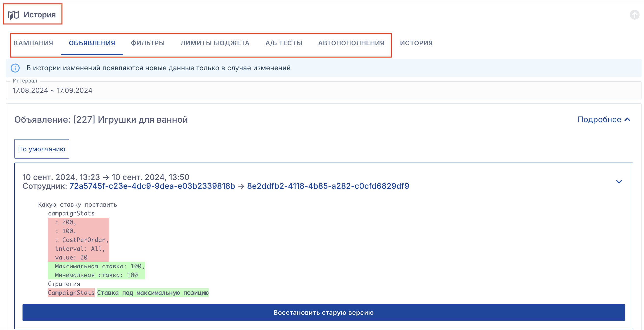This screenshot has width=644, height=330.
Task: Click the Объявление [227] Игрушки для ванной heading
Action: click(101, 120)
